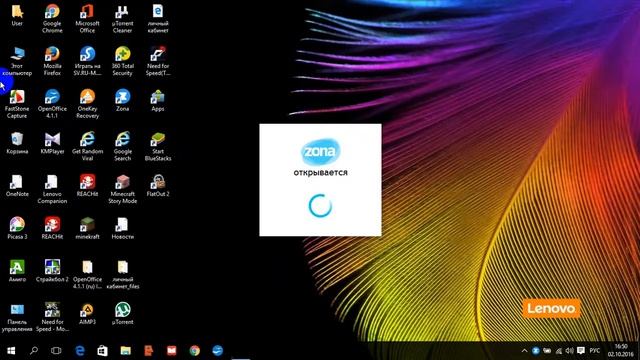Image resolution: width=640 pixels, height=360 pixels.
Task: Open Start BlueStacks shortcut
Action: (x=158, y=147)
